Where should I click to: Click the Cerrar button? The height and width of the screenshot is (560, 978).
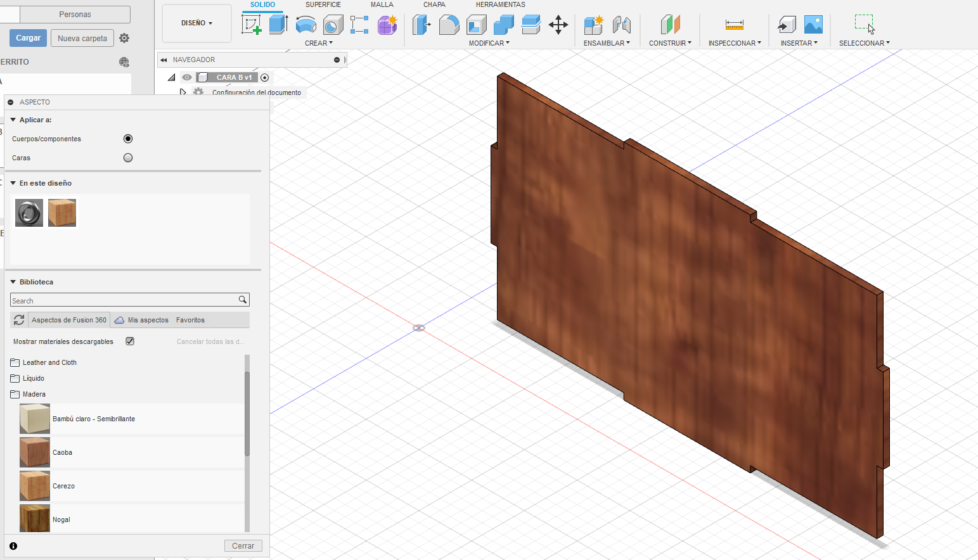click(x=243, y=545)
